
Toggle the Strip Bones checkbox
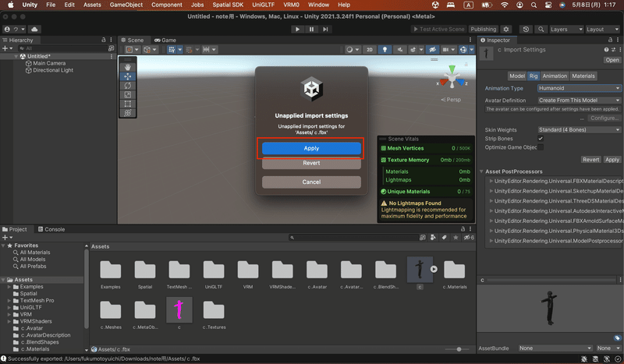click(540, 139)
